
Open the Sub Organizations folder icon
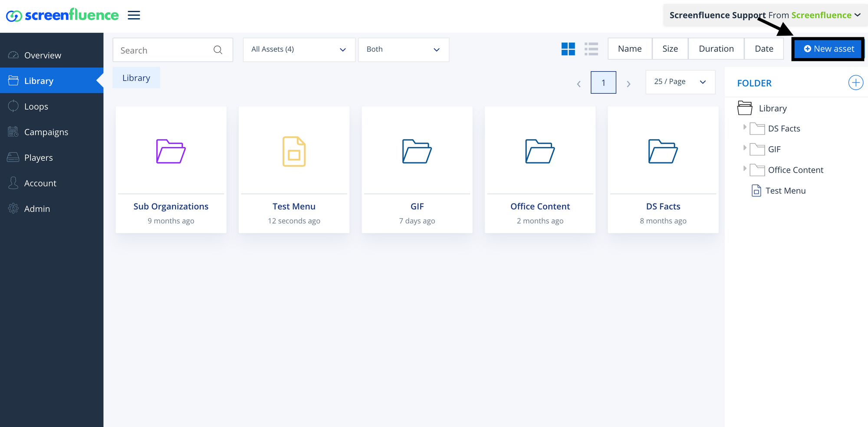(x=171, y=151)
